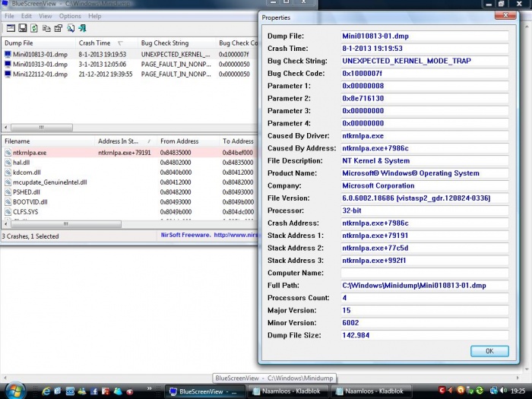Click the Find magnifier toolbar icon

[x=70, y=28]
